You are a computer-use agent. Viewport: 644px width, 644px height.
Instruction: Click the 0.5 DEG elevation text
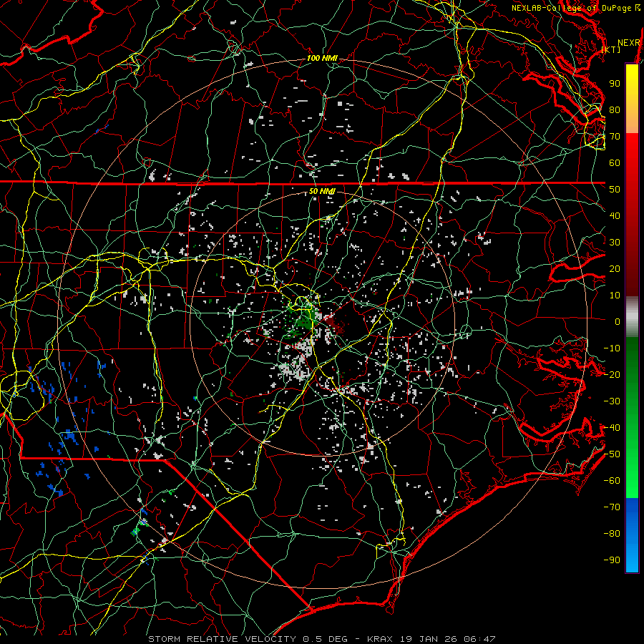[325, 639]
